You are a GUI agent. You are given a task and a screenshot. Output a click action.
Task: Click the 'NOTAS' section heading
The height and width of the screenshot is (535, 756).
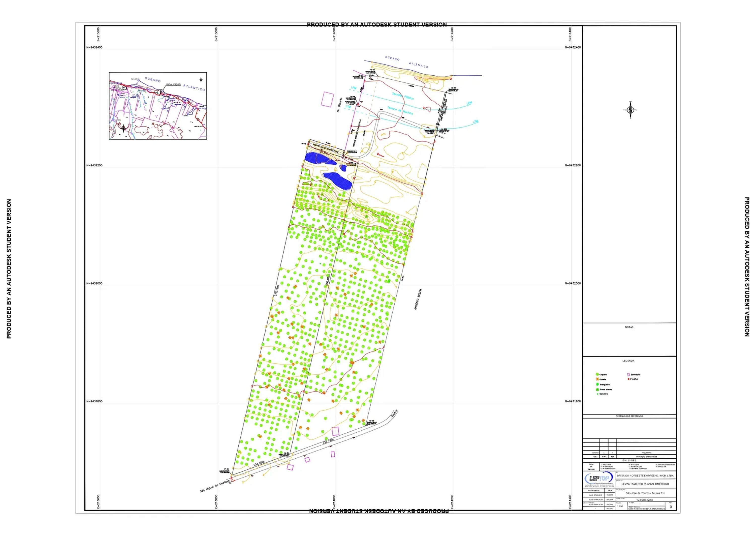coord(629,327)
